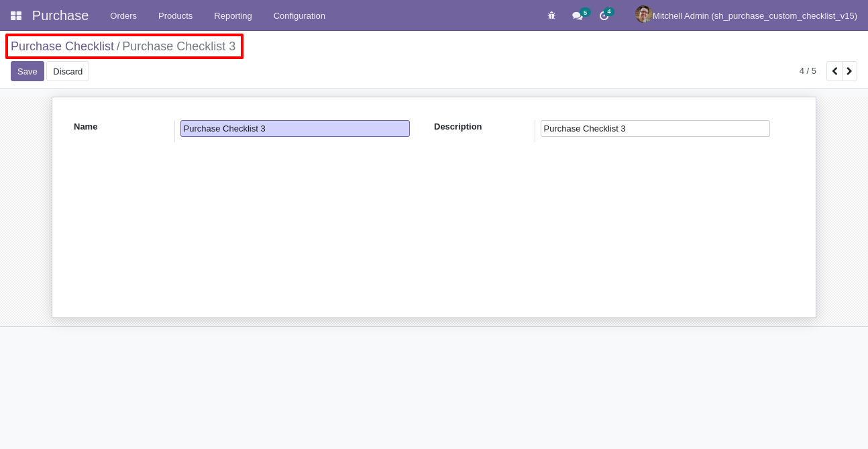Image resolution: width=868 pixels, height=449 pixels.
Task: Click the Purchase app title
Action: click(60, 15)
